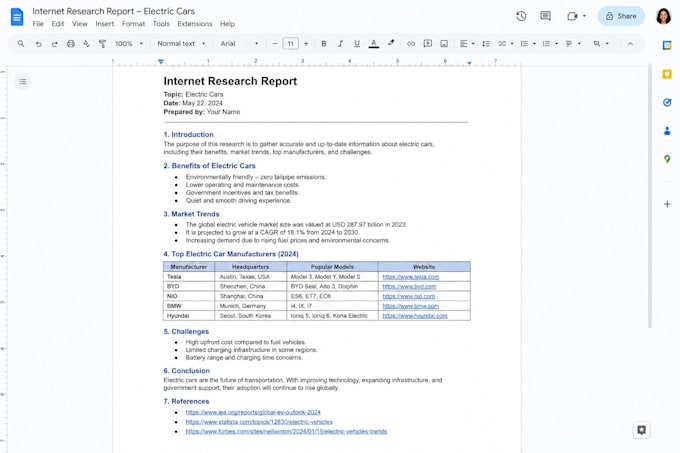Open Google Tasks side panel

667,102
